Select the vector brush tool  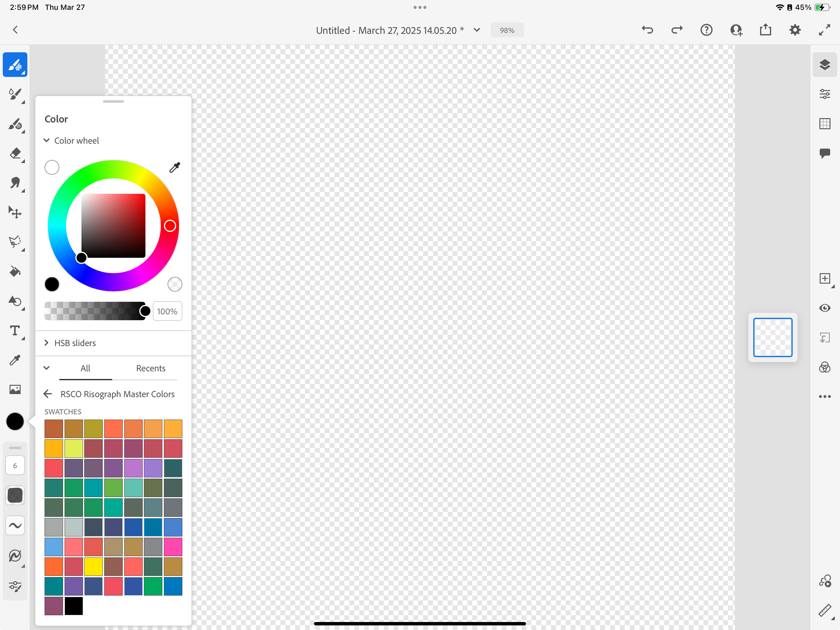[x=15, y=124]
